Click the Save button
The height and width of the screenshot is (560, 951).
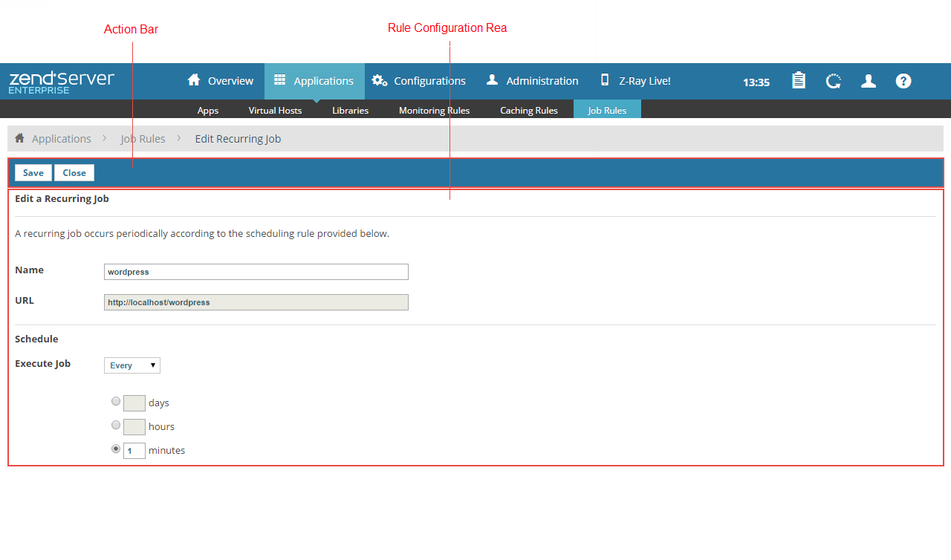pos(33,173)
